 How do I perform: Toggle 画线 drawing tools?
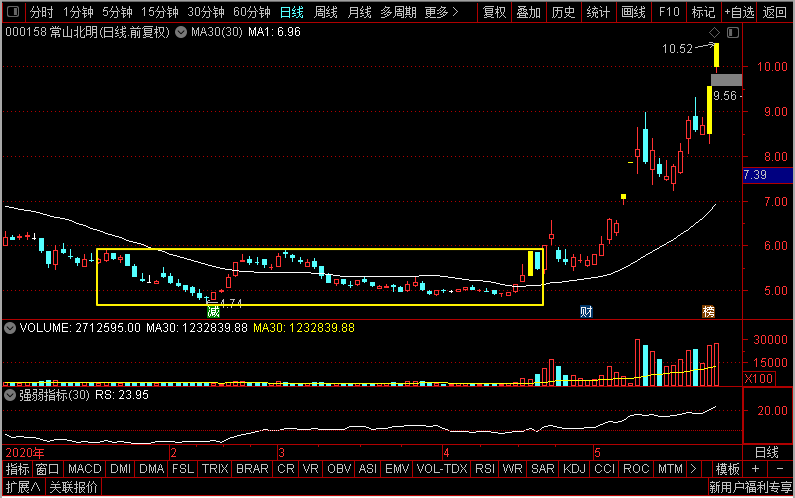tap(633, 13)
